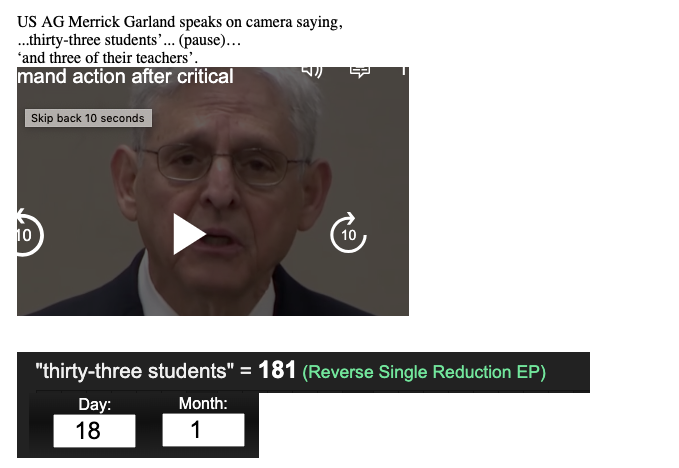Click the 'Month:' label
Image resolution: width=679 pixels, height=468 pixels.
point(203,403)
